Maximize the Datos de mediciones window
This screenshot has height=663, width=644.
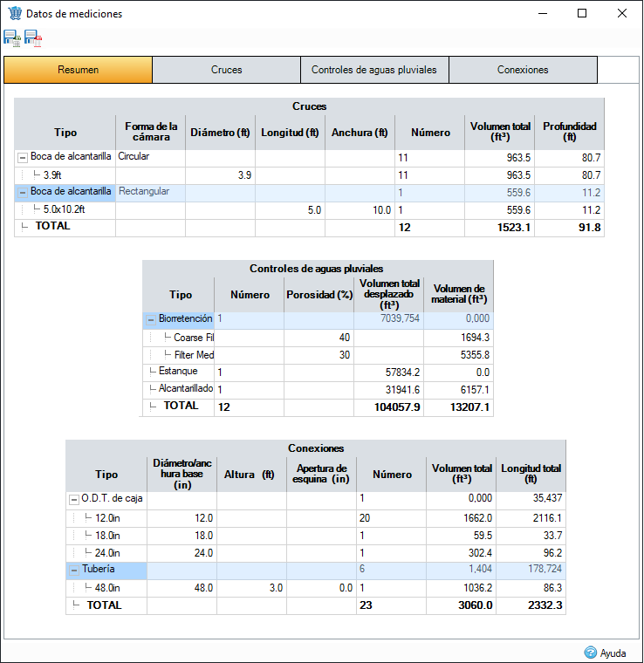[x=582, y=14]
